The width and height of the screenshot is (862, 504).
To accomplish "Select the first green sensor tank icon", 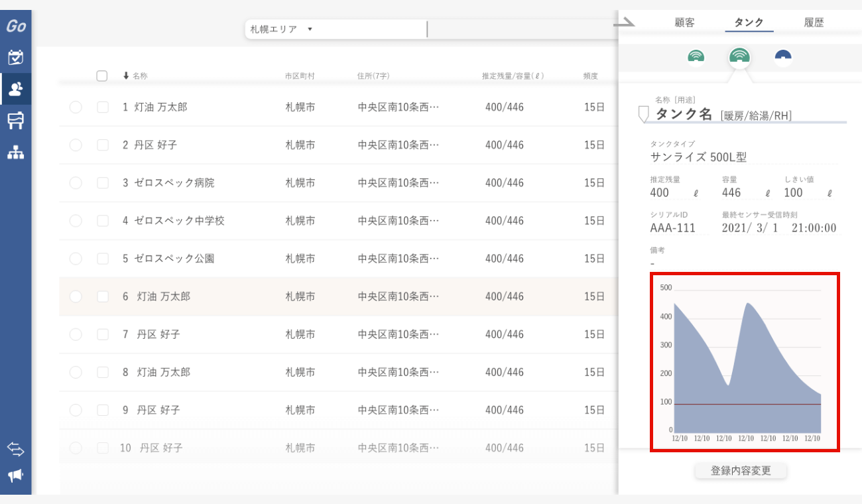I will click(696, 56).
